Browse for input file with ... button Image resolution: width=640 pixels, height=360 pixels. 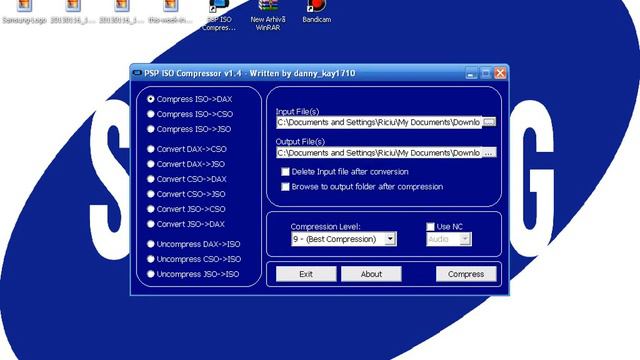[489, 122]
